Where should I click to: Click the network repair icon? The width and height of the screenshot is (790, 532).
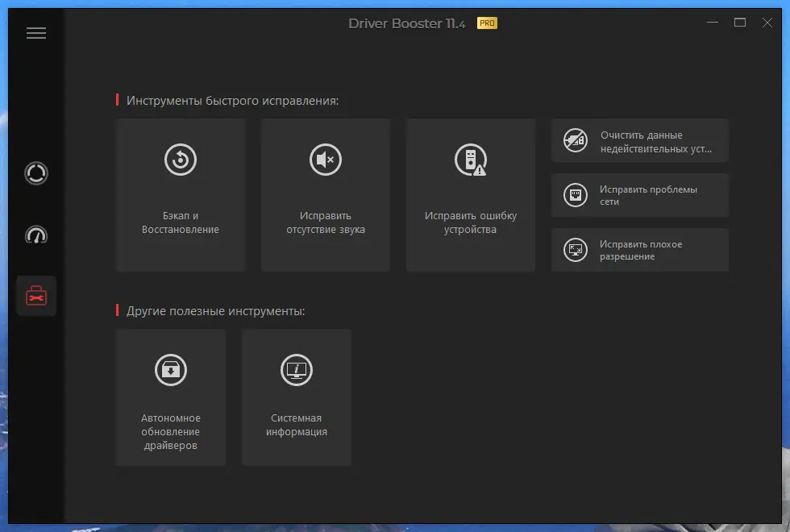click(x=576, y=195)
